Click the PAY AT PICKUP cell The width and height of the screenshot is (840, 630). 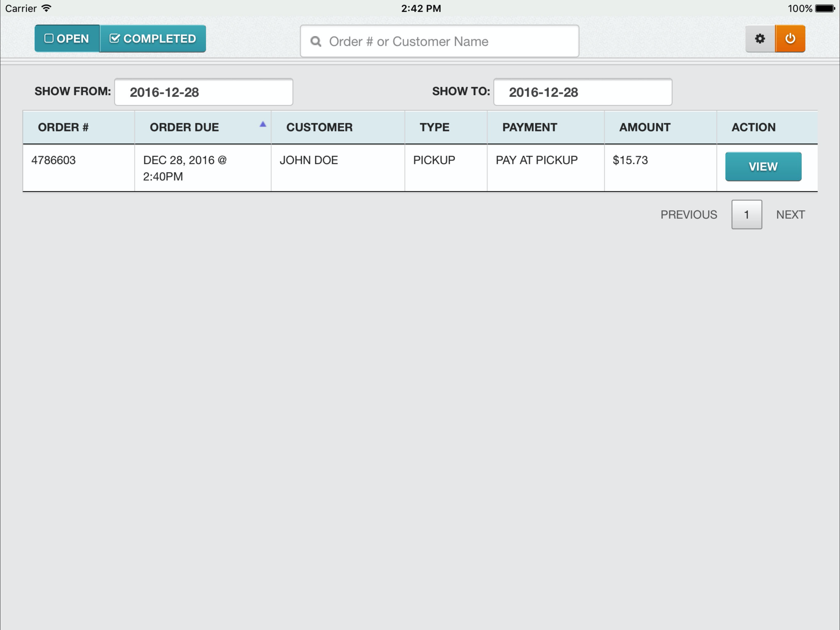pos(546,168)
